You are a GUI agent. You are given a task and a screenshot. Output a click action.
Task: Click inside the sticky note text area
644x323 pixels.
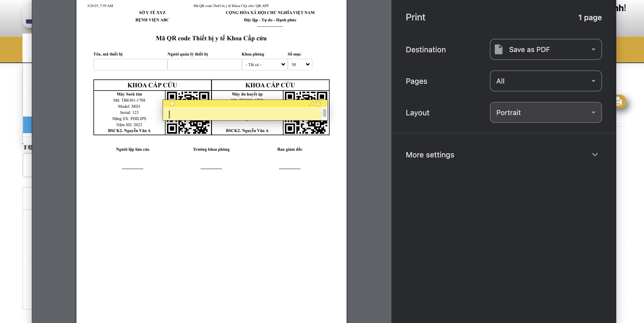tap(242, 114)
